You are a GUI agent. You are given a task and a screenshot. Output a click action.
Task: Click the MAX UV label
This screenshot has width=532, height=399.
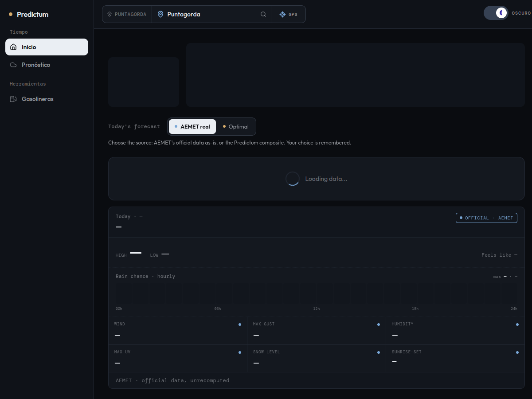[x=122, y=352]
